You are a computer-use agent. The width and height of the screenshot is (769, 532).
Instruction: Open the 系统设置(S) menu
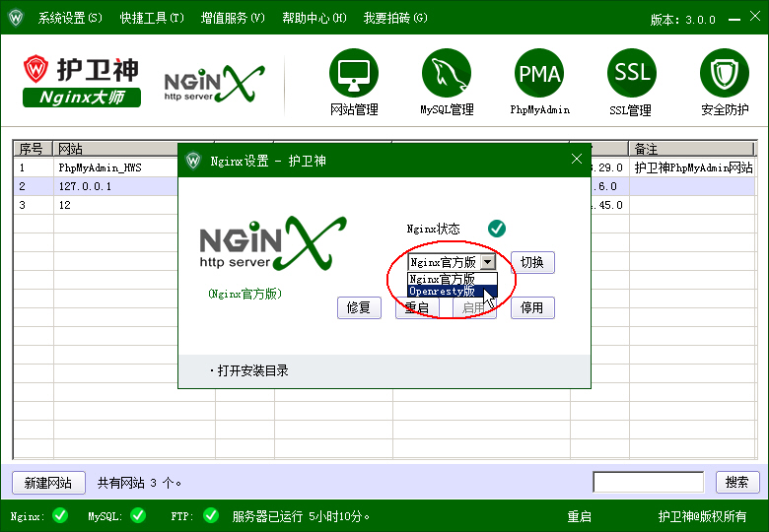pos(70,19)
